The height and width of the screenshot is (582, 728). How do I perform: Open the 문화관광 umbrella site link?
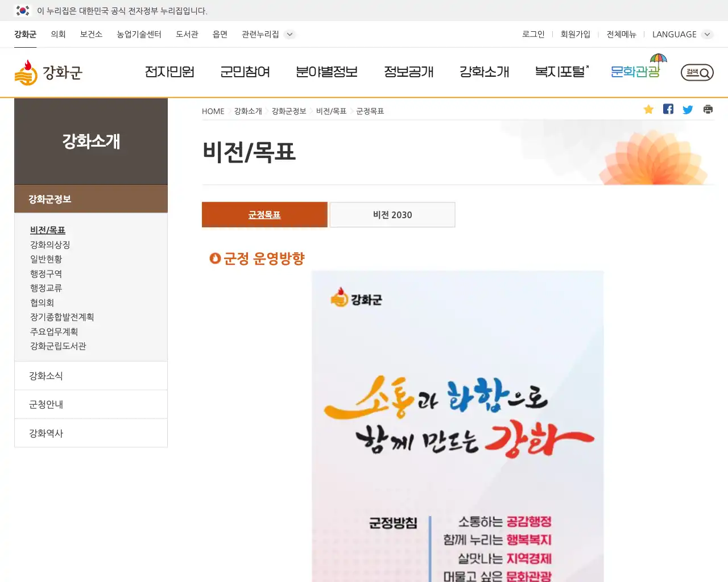pos(635,73)
